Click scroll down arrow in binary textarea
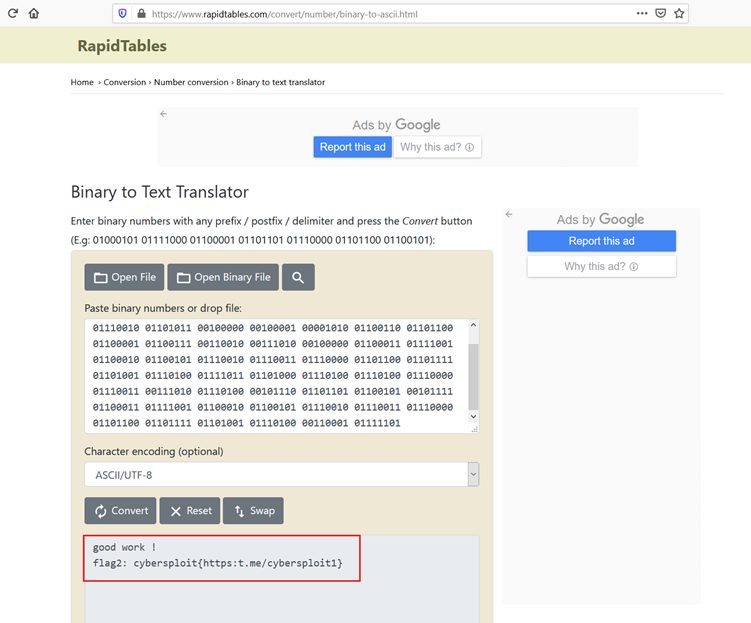Screen dimensions: 751x623 (473, 417)
